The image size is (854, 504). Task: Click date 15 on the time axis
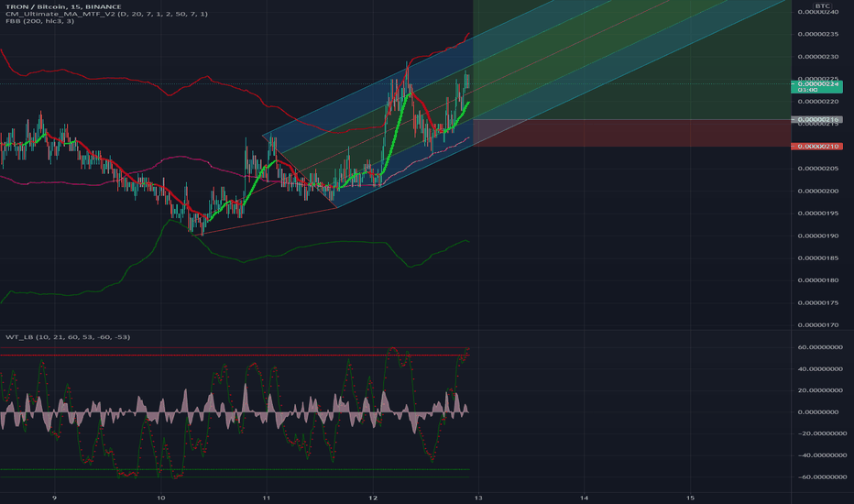click(690, 498)
